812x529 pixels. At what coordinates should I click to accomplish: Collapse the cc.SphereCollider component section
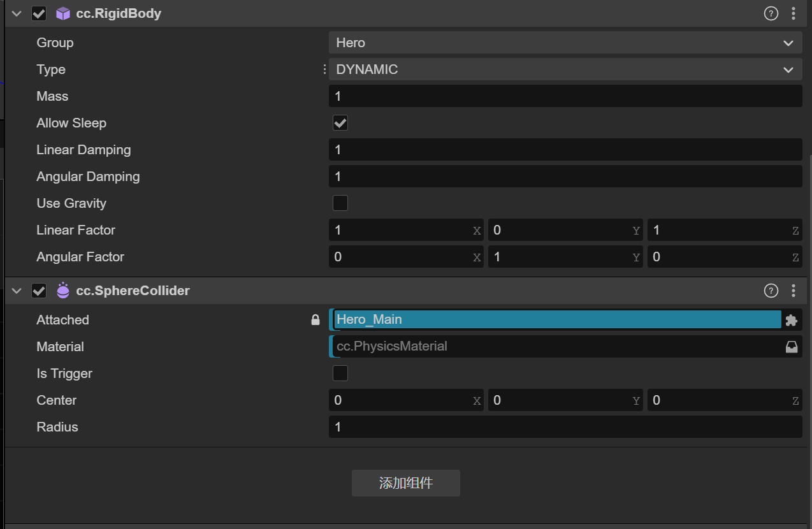tap(17, 291)
